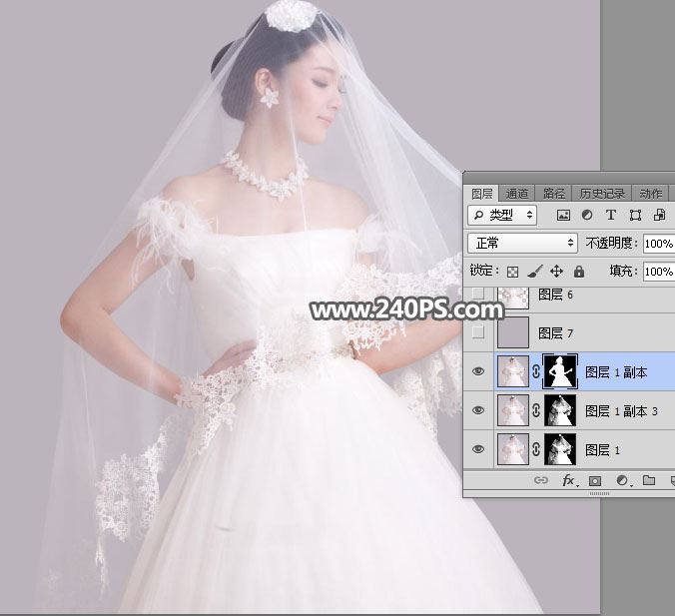Click the 填充 fill value field
Screen dimensions: 675x616
(659, 272)
